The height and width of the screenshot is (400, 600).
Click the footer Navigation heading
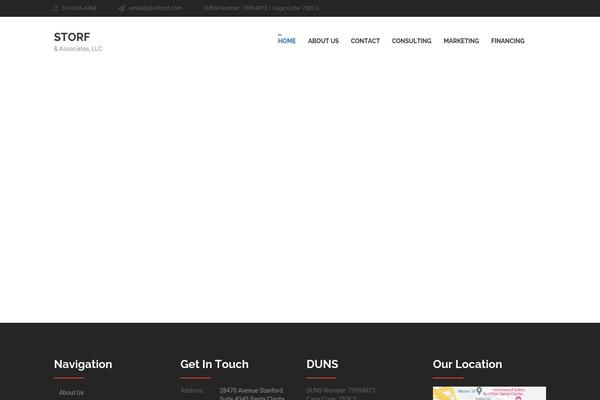pyautogui.click(x=83, y=364)
